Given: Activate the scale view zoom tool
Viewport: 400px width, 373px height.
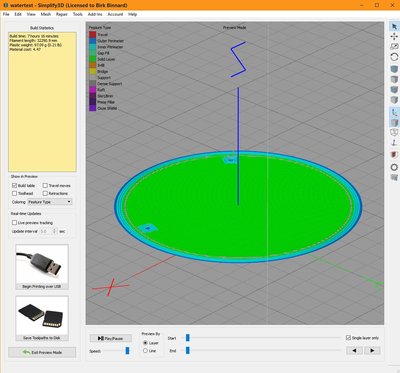Looking at the screenshot, I should click(x=394, y=47).
